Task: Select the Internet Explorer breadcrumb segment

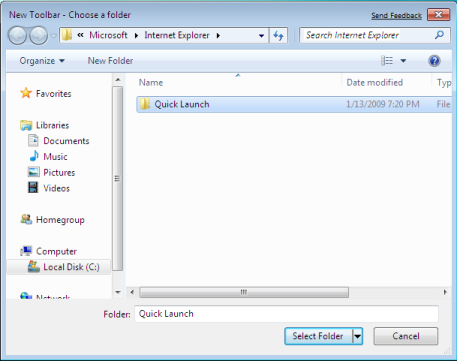Action: pos(177,35)
